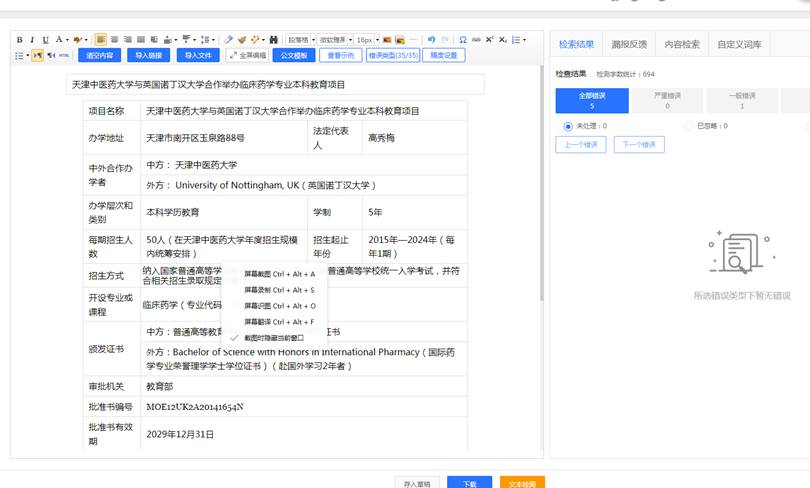Undo the last edit
The width and height of the screenshot is (810, 488).
[x=431, y=39]
